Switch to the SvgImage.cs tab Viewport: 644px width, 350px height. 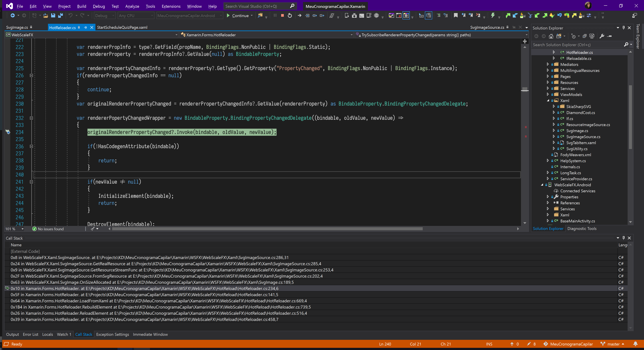click(17, 27)
